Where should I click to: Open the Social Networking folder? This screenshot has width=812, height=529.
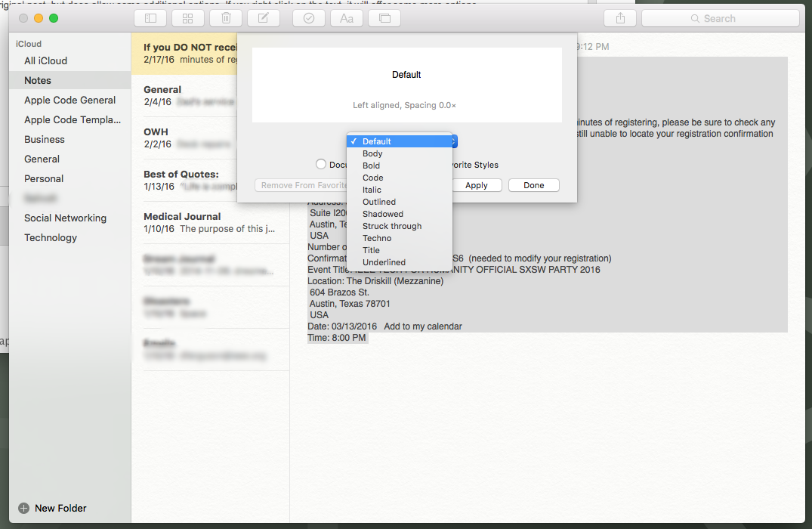[70, 218]
